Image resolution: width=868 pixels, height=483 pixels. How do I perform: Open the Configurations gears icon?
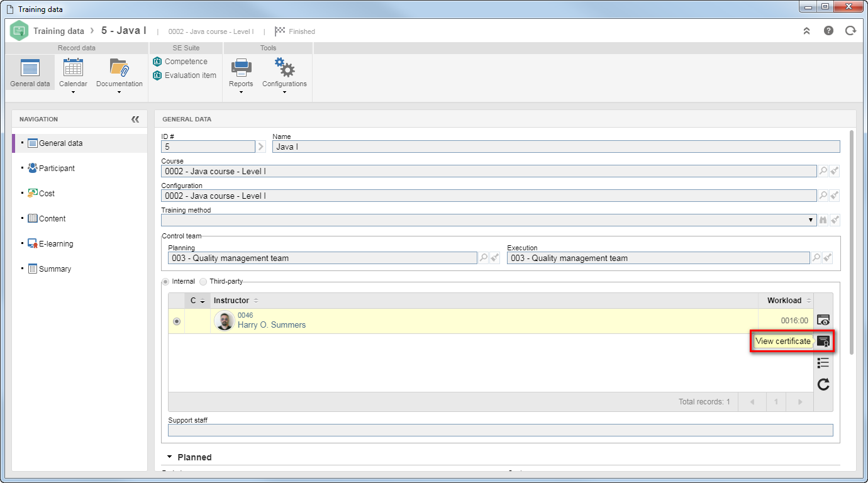point(284,67)
